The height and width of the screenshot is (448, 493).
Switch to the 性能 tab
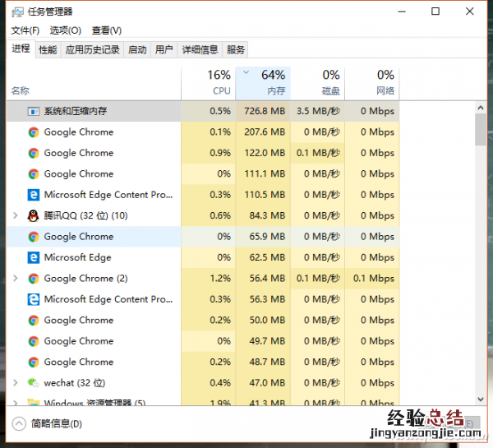[x=48, y=50]
